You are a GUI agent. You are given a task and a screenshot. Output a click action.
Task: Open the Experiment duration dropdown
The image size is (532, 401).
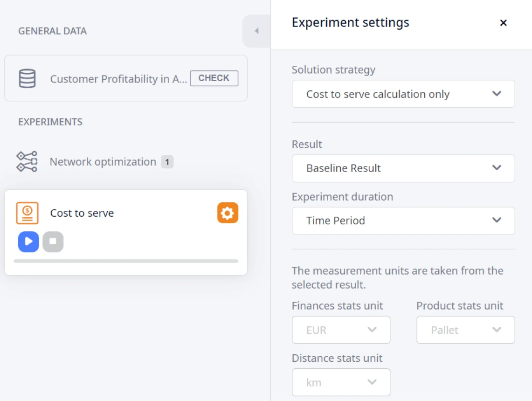403,221
